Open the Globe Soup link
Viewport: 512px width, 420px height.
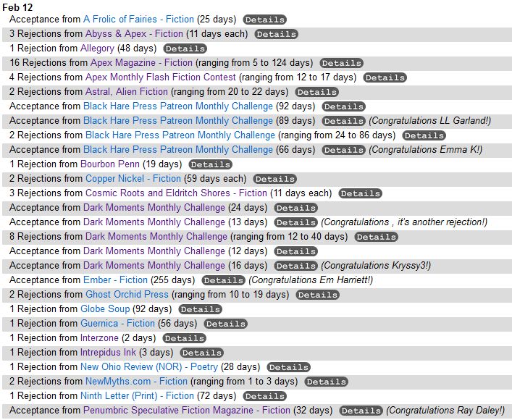click(x=105, y=308)
